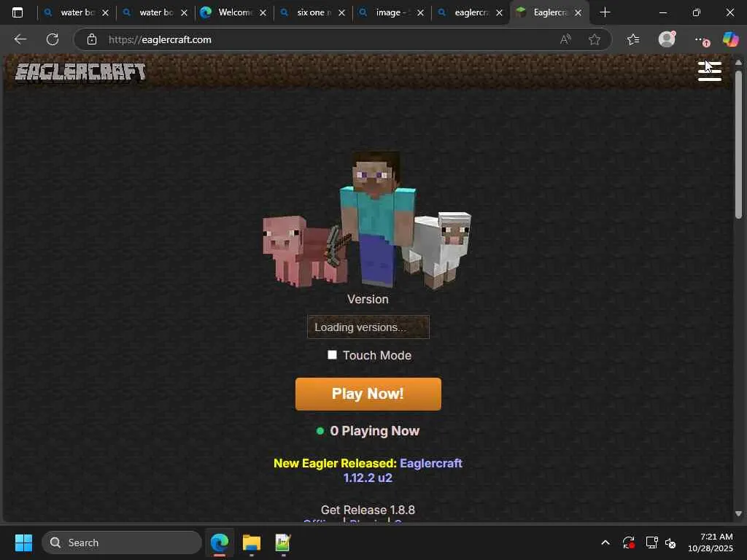Screen dimensions: 747x560
Task: Click the Steve with pig and sheep image
Action: (367, 220)
